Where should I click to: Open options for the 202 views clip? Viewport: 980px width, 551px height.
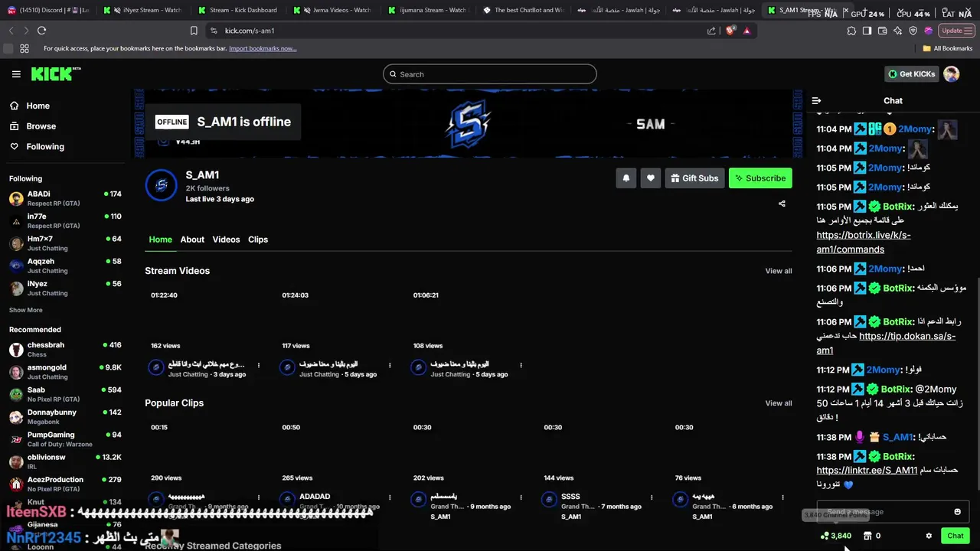521,497
